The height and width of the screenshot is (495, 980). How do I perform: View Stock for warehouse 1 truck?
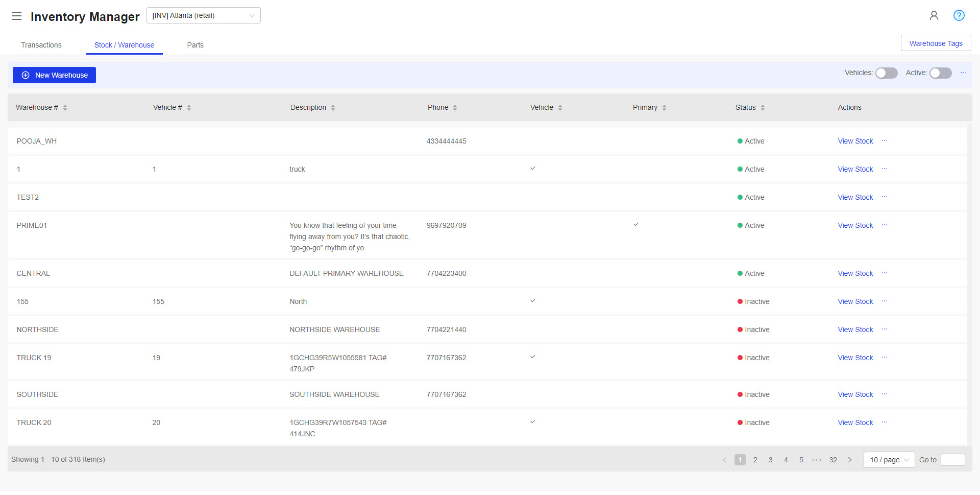[x=855, y=169]
